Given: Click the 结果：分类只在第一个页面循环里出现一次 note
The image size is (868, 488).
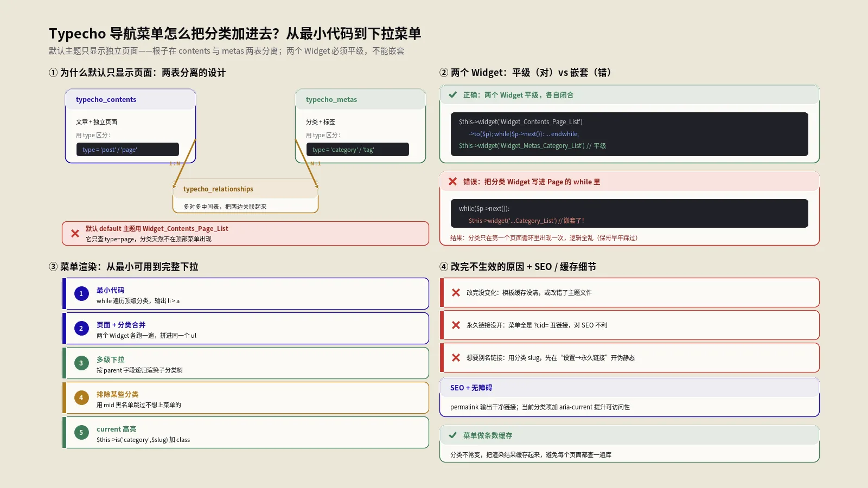Looking at the screenshot, I should pos(544,238).
